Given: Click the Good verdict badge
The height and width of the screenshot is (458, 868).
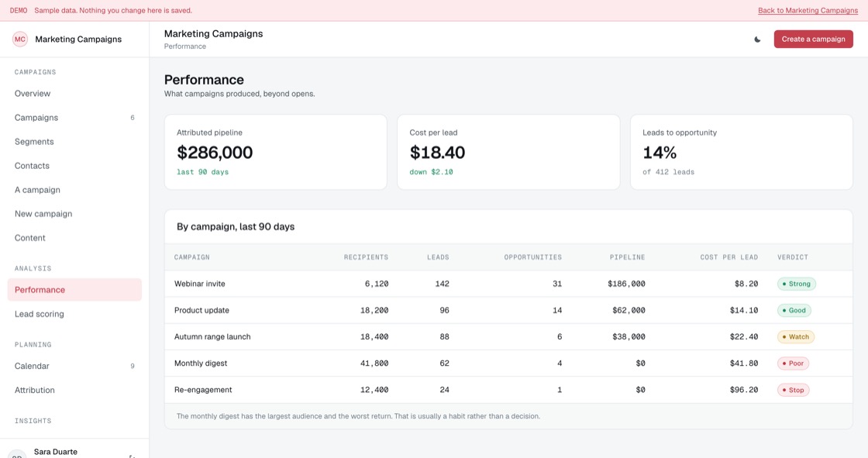Looking at the screenshot, I should (794, 311).
